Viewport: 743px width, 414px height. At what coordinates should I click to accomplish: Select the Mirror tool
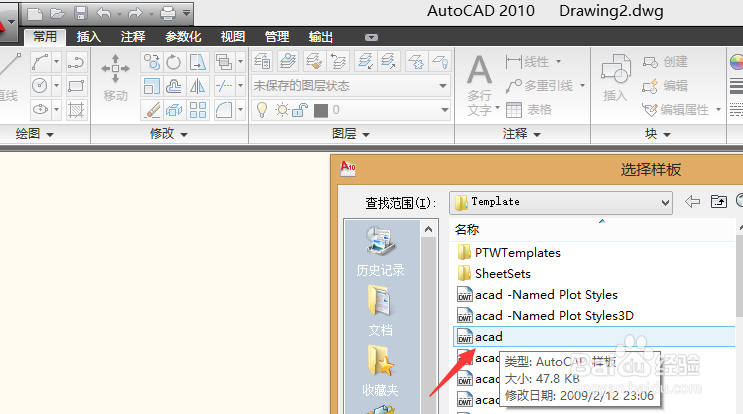click(198, 86)
